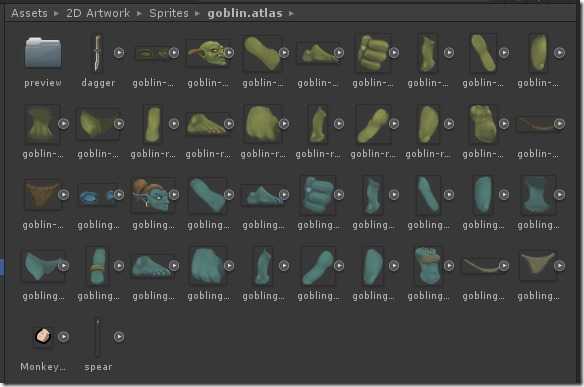Select the green goblin head sprite
584x387 pixels.
click(x=208, y=53)
